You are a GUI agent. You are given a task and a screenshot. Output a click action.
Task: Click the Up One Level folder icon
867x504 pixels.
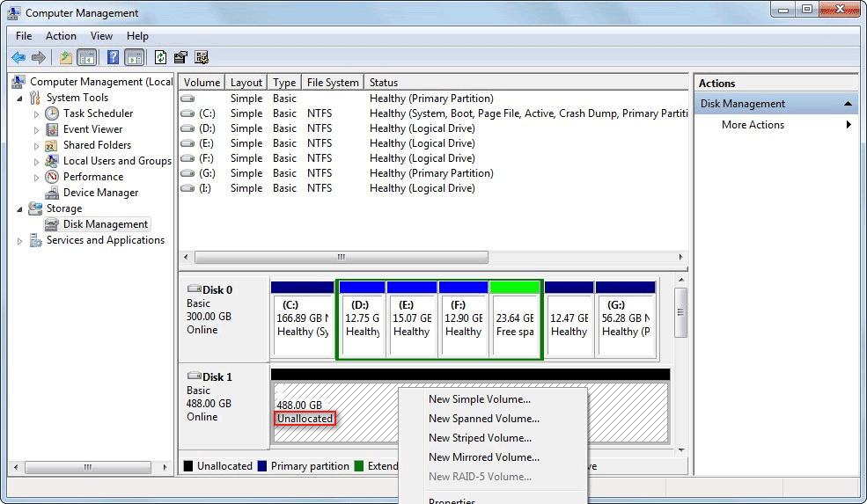(65, 58)
